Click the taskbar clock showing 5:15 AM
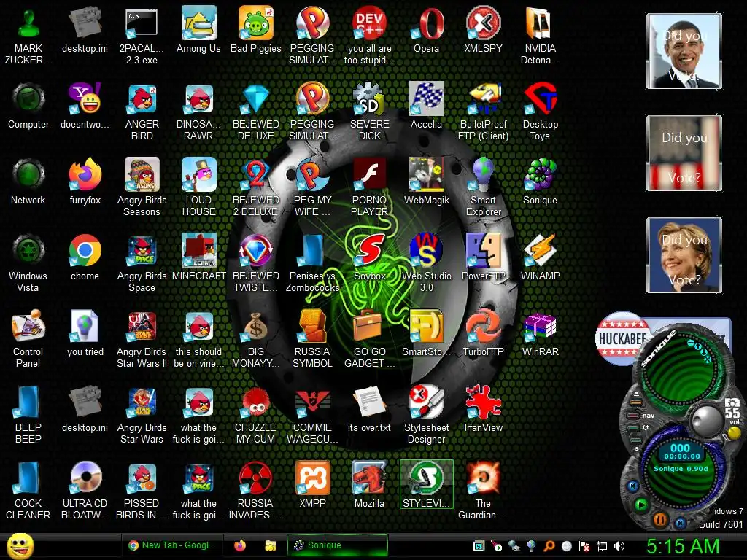This screenshot has width=747, height=560. [x=682, y=545]
